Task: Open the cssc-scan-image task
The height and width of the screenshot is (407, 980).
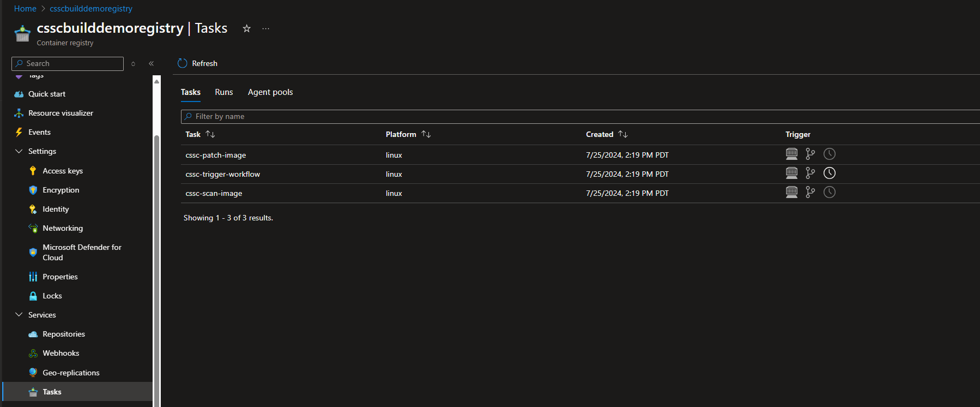Action: coord(214,193)
